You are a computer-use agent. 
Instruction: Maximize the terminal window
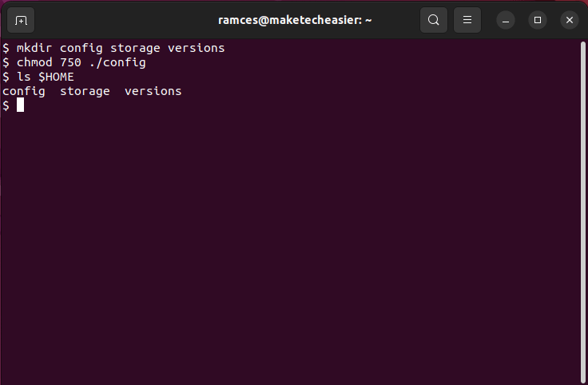(x=538, y=20)
